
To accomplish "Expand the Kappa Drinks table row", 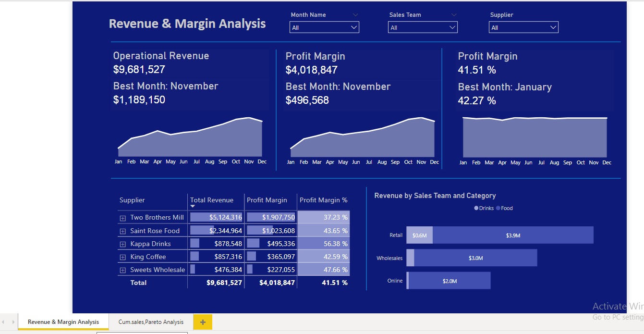I will [x=123, y=244].
